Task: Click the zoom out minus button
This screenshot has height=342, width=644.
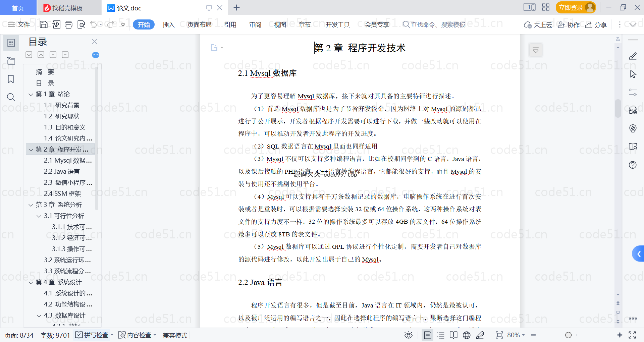Action: coord(533,335)
